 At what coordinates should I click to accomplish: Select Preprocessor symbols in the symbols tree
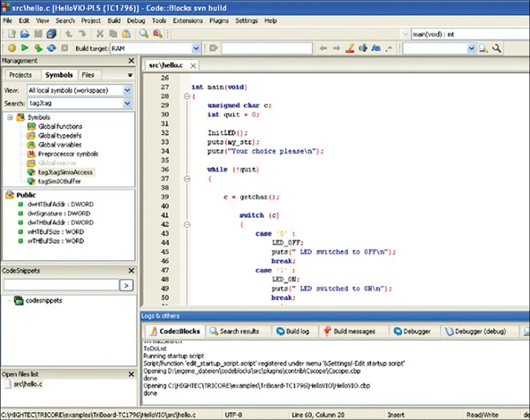[x=66, y=154]
